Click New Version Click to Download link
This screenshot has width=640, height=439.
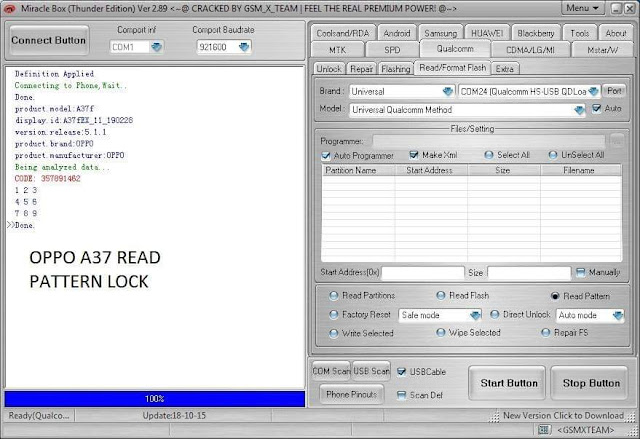(563, 415)
